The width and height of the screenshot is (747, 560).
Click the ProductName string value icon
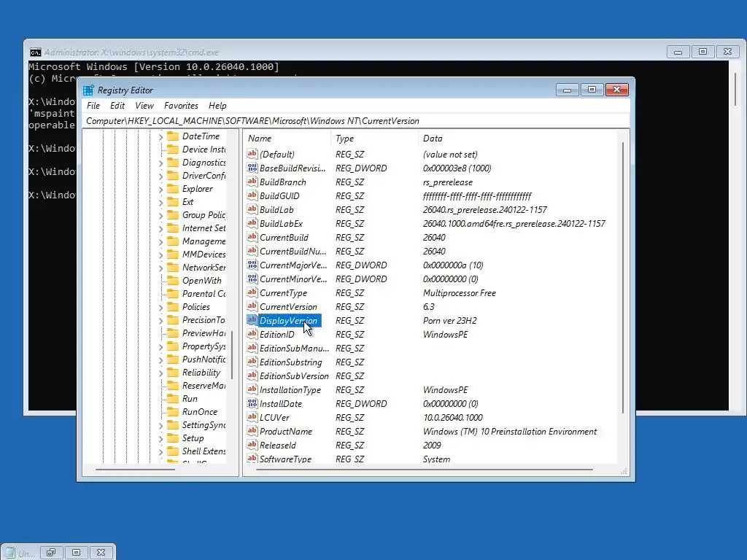[x=252, y=430]
